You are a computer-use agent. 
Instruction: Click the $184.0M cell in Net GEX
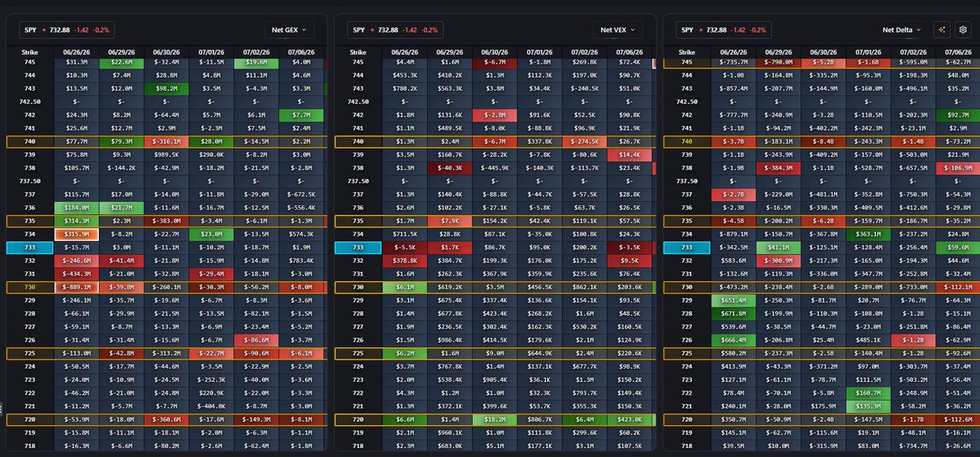(x=76, y=208)
